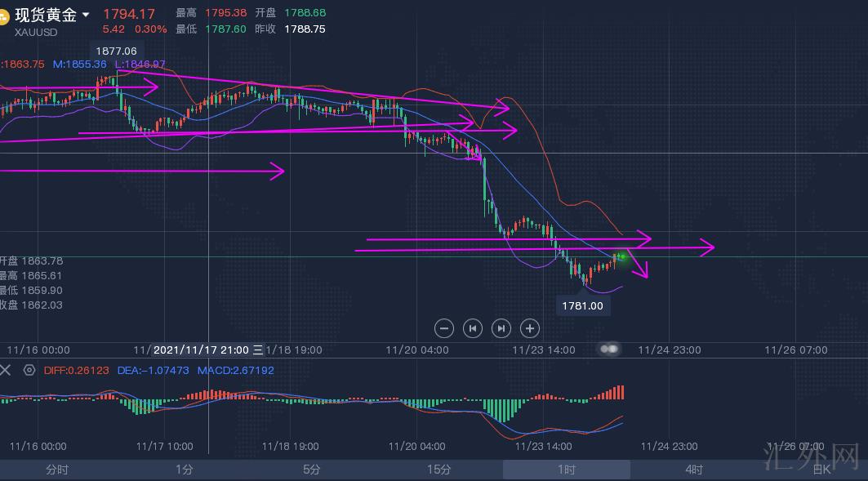Click the DEA:-1.07473 indicator value
Image resolution: width=868 pixels, height=481 pixels.
(153, 370)
